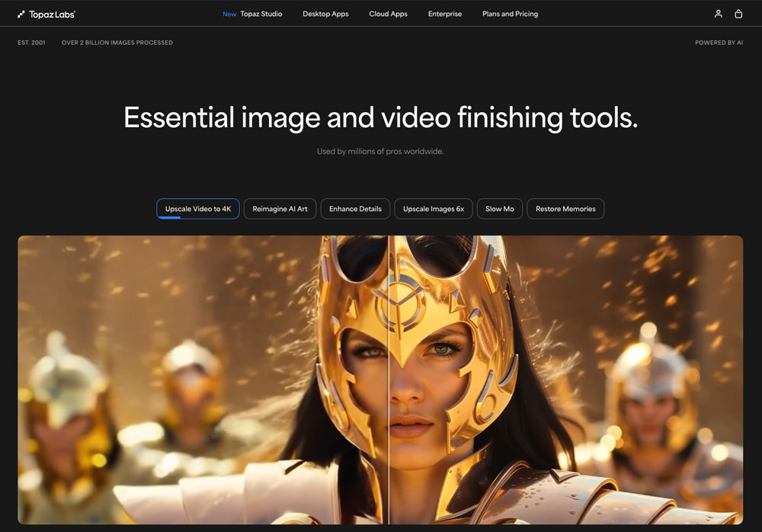
Task: Go to Plans and Pricing
Action: 510,14
